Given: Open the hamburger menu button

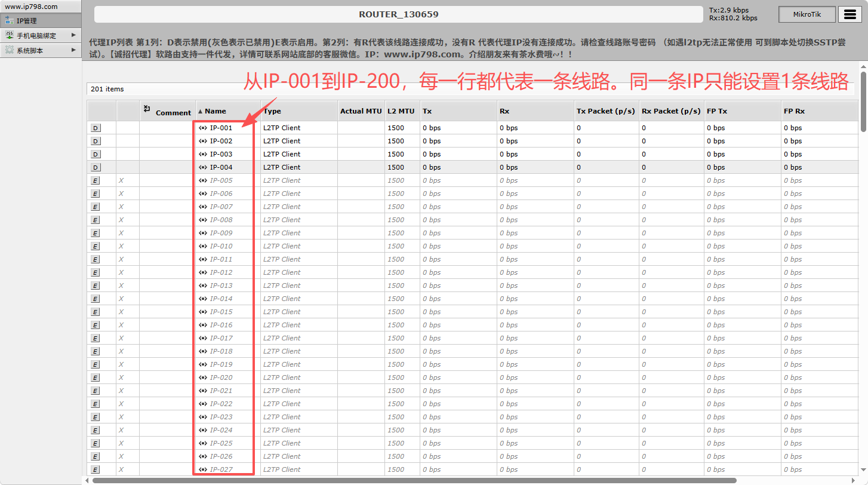Looking at the screenshot, I should pos(850,14).
